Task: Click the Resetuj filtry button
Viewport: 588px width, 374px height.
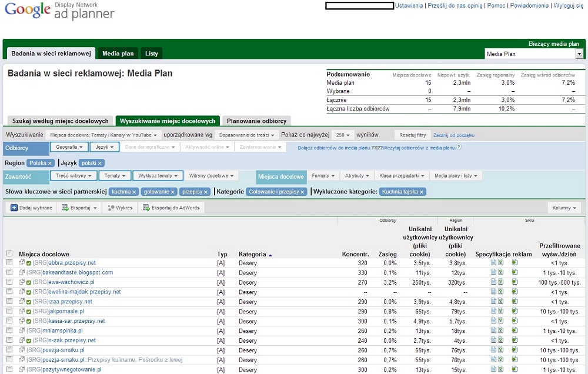Action: coord(413,135)
